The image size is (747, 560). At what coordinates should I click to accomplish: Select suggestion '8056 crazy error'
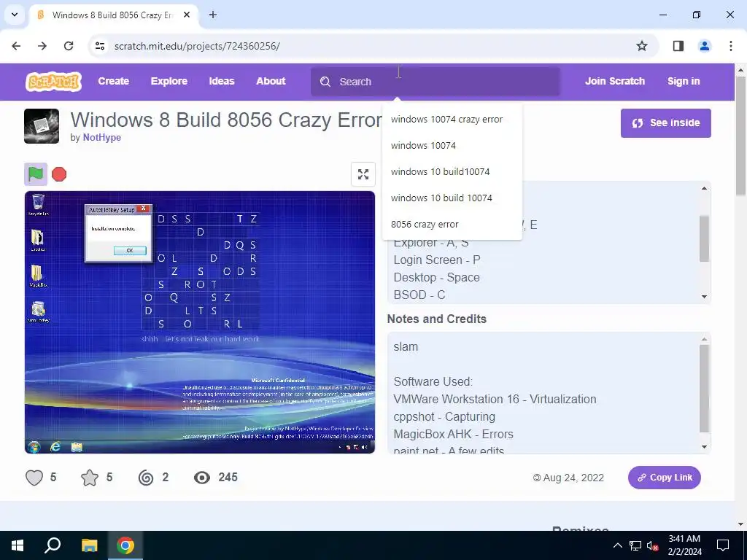tap(452, 225)
